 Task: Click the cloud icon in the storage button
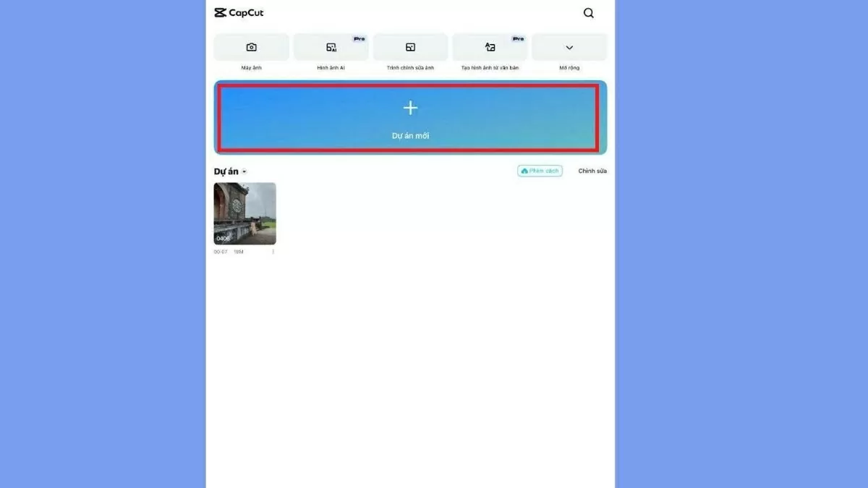pyautogui.click(x=524, y=171)
